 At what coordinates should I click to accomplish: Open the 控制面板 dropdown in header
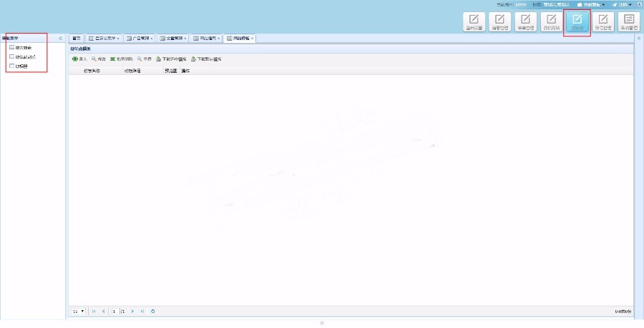click(591, 4)
